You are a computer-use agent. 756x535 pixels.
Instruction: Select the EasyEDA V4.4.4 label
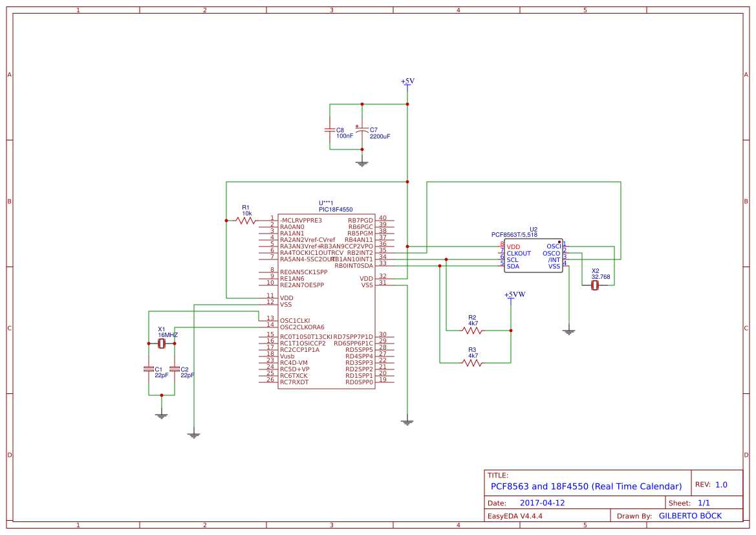[515, 516]
